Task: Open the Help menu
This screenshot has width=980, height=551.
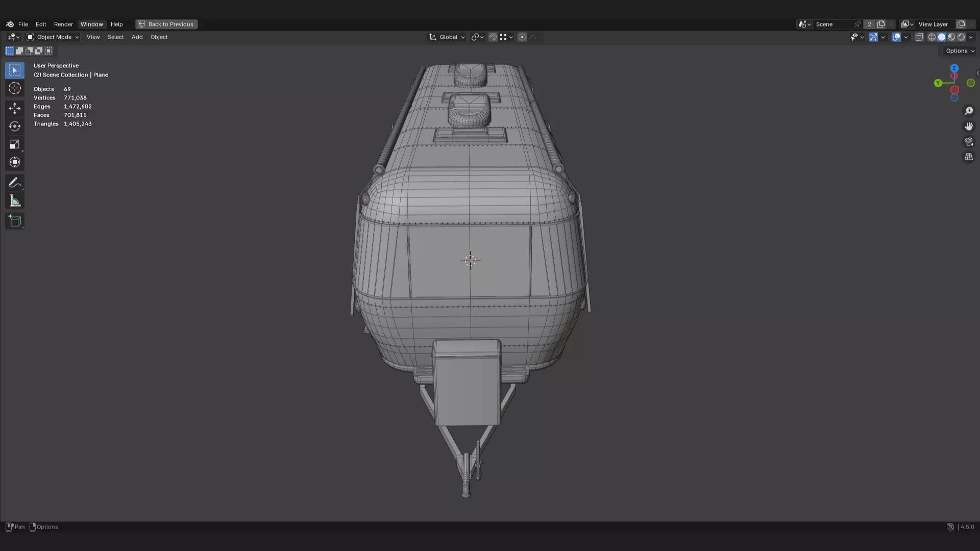Action: (x=116, y=24)
